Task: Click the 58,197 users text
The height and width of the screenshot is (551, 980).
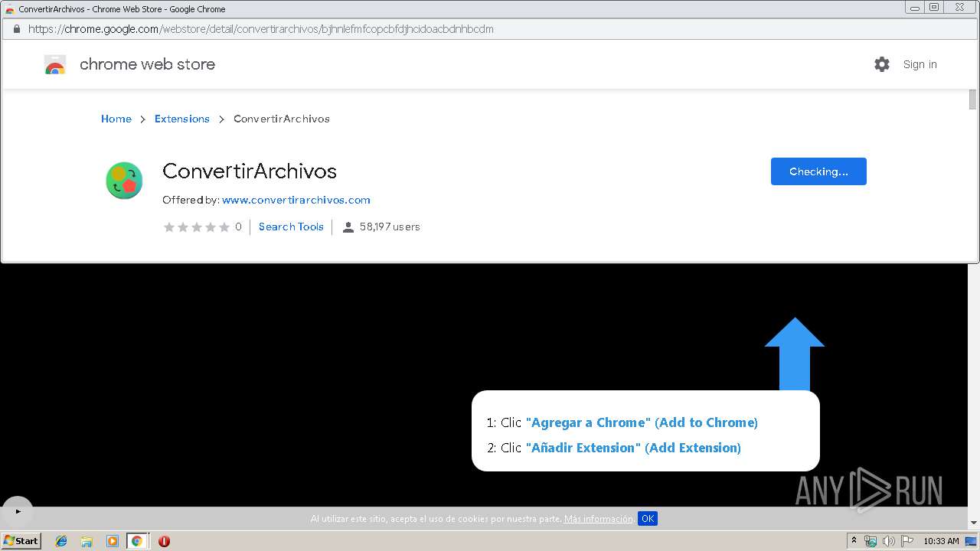Action: click(390, 227)
